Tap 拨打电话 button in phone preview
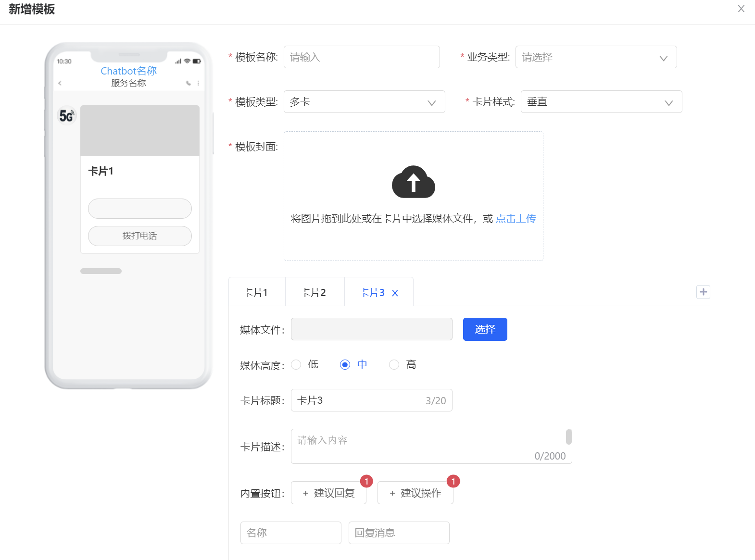 (x=139, y=236)
